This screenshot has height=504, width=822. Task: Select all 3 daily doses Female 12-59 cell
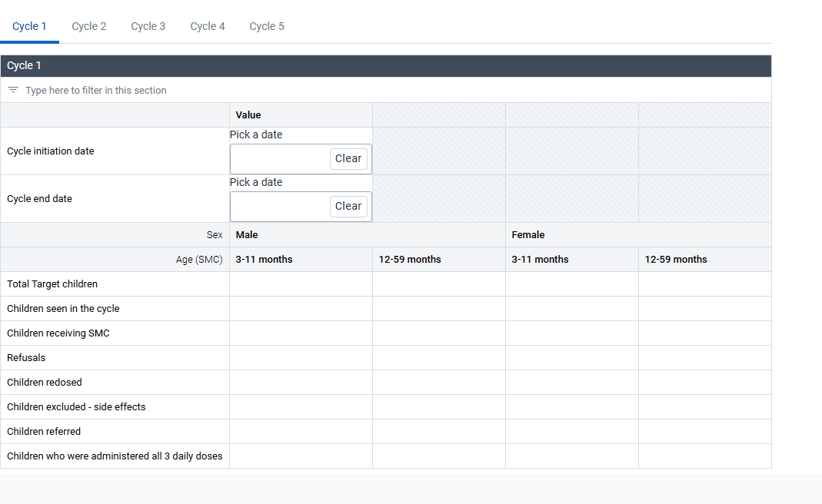point(705,456)
